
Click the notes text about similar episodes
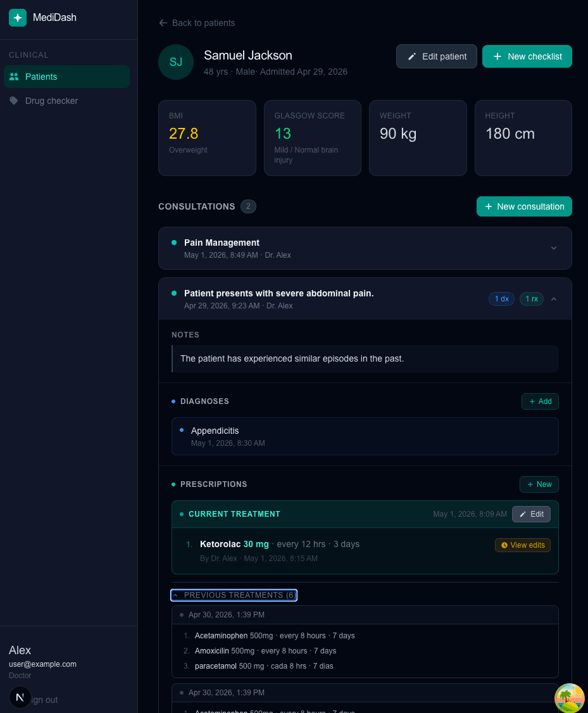tap(292, 358)
